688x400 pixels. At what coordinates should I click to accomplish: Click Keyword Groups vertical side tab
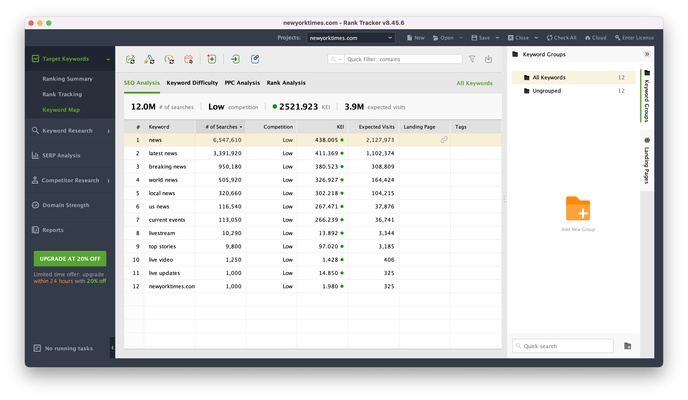[x=647, y=96]
